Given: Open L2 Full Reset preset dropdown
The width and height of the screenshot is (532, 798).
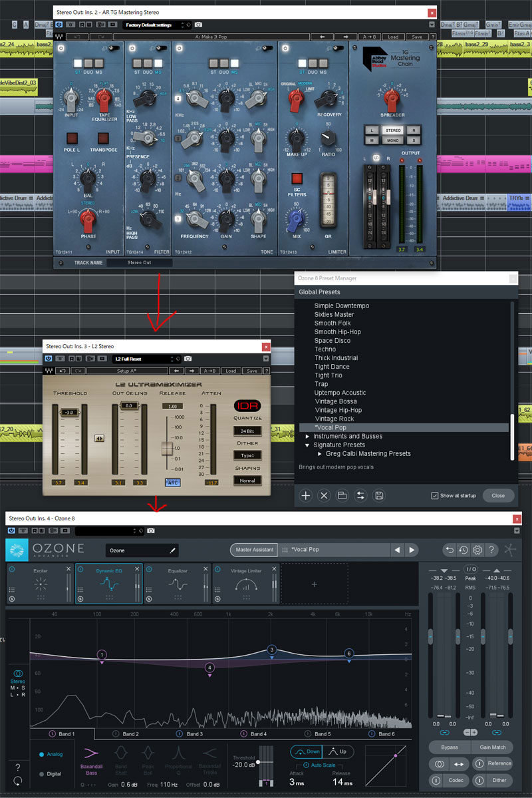Looking at the screenshot, I should coord(146,359).
